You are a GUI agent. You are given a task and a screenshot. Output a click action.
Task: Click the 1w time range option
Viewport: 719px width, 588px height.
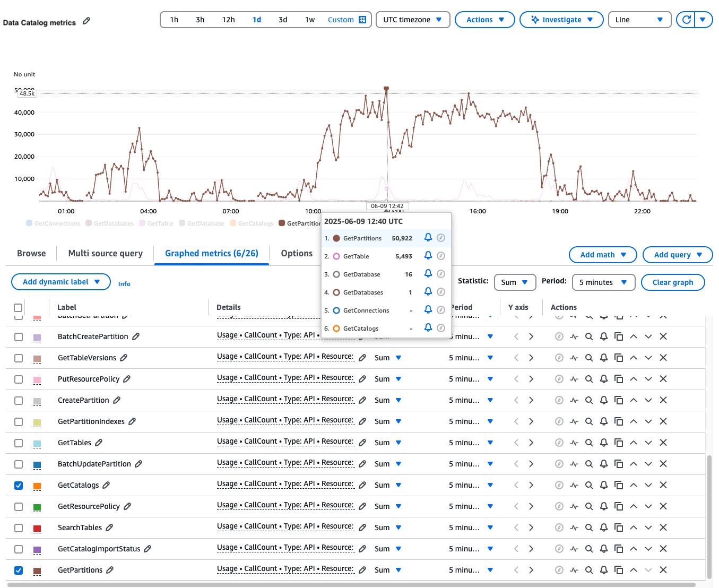(x=310, y=20)
